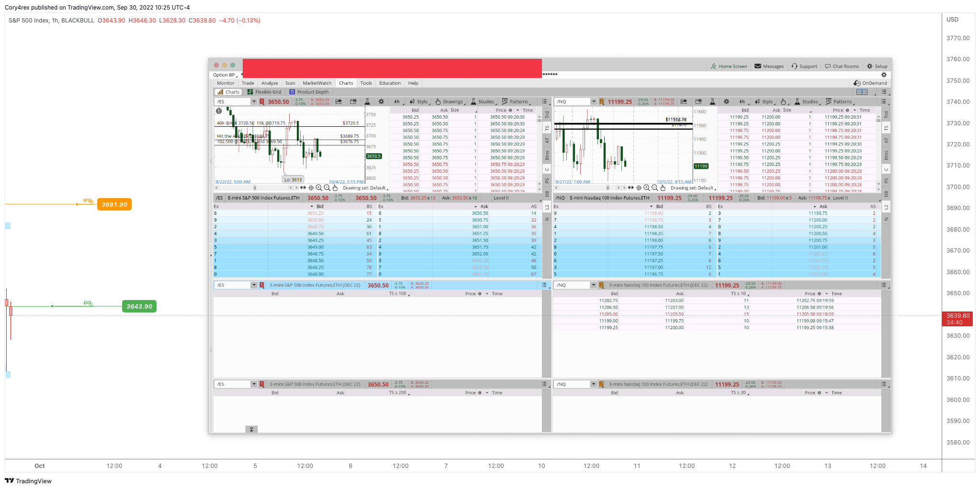The height and width of the screenshot is (489, 980).
Task: Open Setup gear in top bar
Action: pos(877,66)
